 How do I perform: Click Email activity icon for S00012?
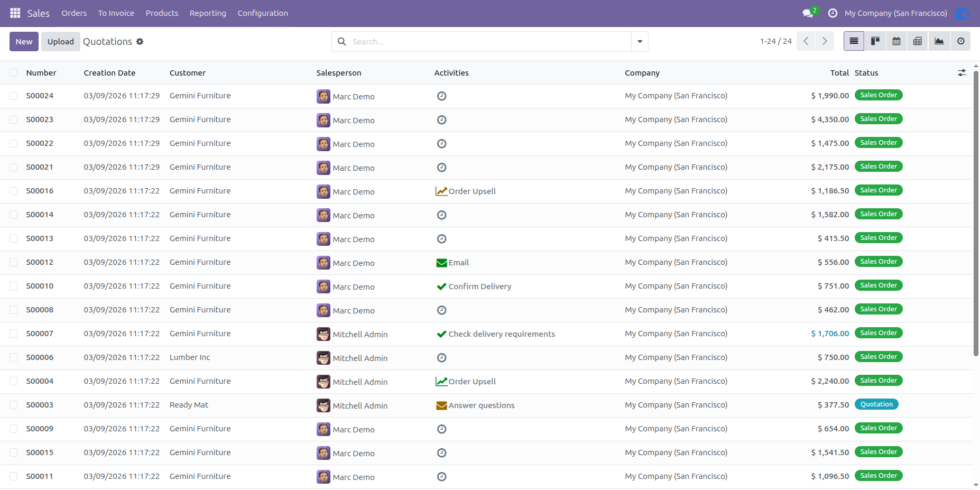(441, 263)
